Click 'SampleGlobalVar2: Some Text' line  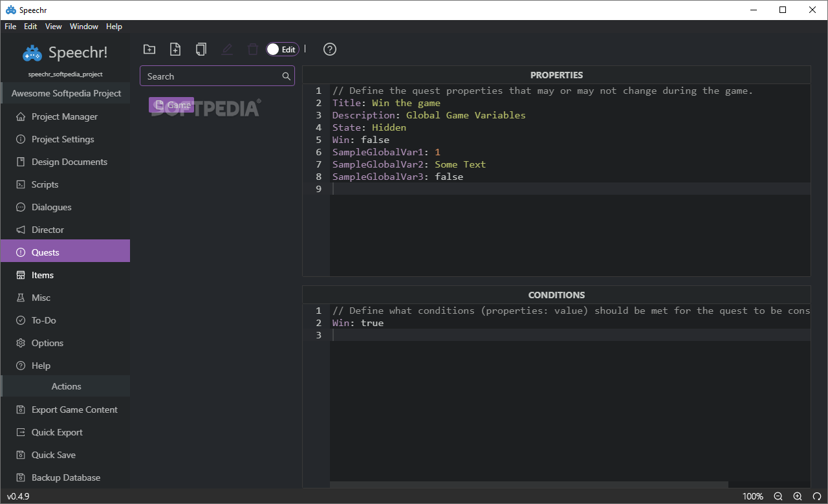[409, 164]
